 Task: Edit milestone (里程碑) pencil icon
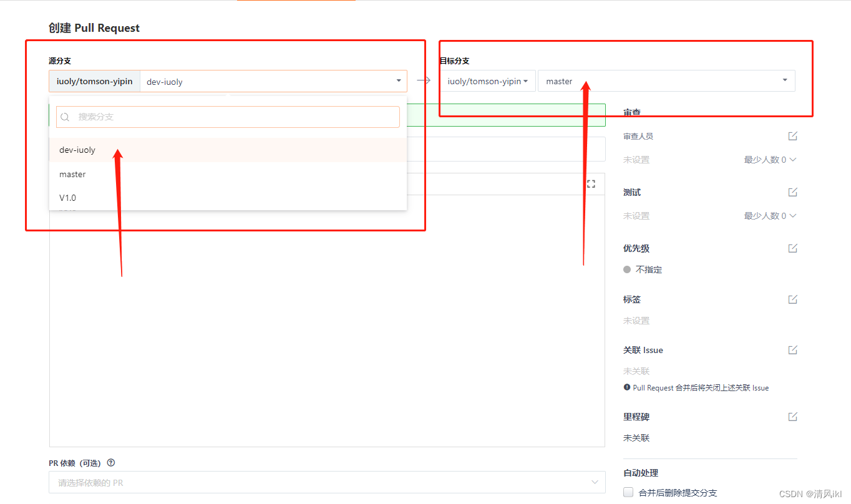pyautogui.click(x=792, y=417)
